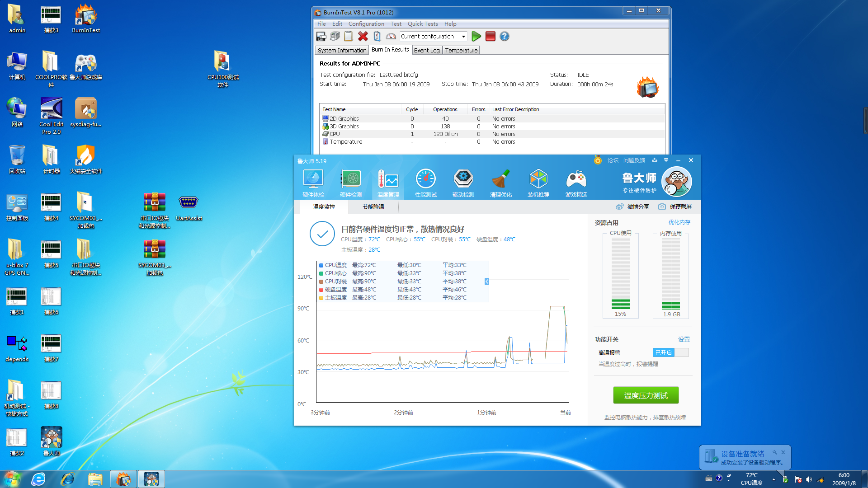
Task: Open the 硬件检测 hardware detection icon
Action: click(350, 183)
